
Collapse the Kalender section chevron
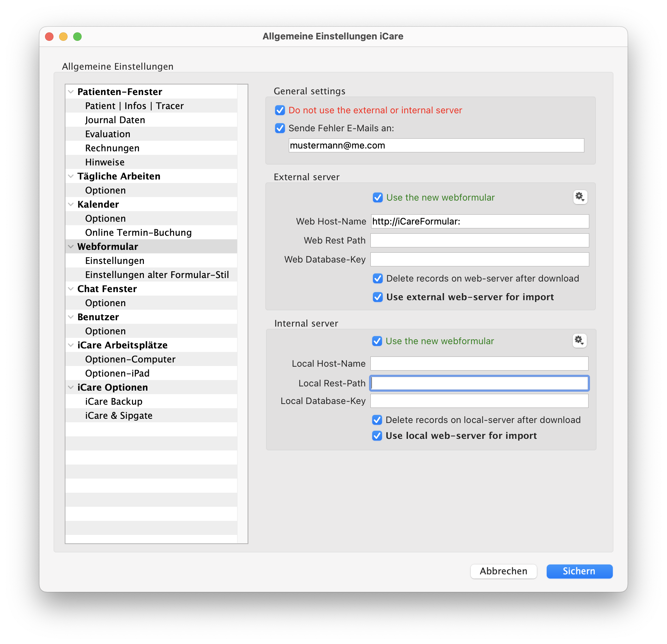click(71, 204)
